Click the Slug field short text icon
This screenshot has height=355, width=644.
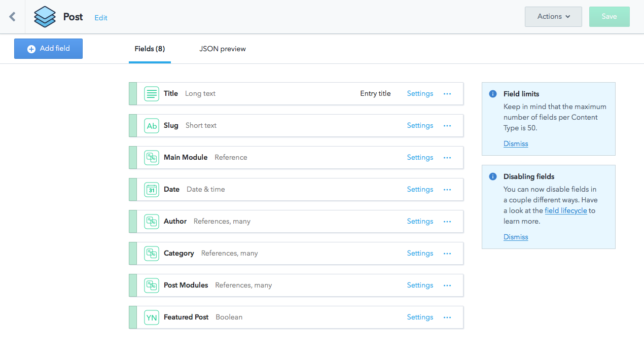[x=152, y=126]
